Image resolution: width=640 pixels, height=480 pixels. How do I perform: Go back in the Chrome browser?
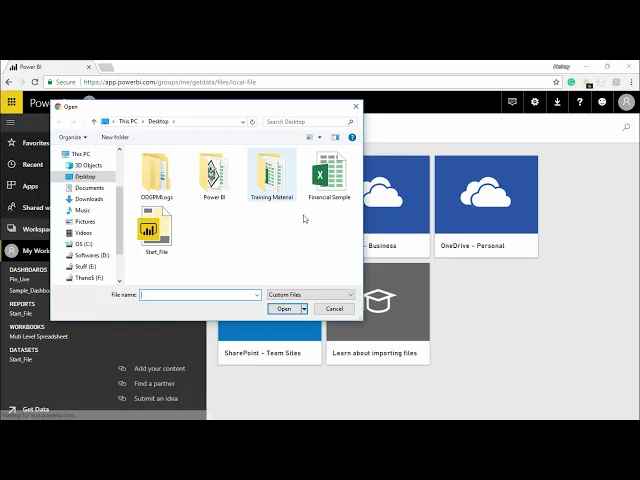click(9, 82)
